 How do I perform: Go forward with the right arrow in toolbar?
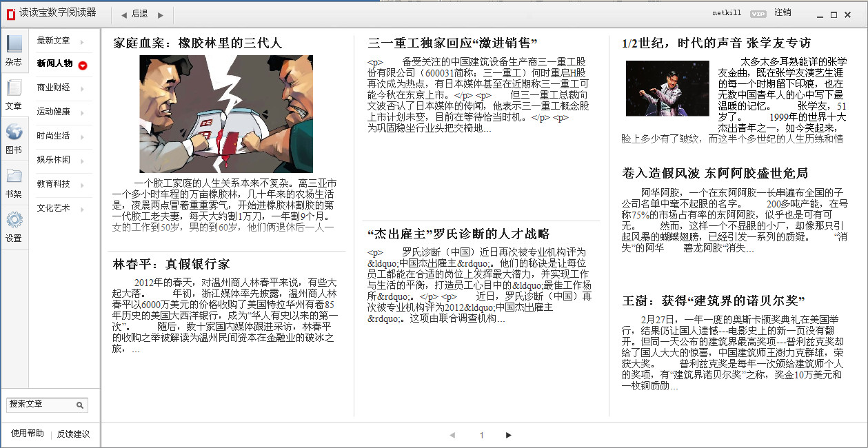[x=161, y=14]
